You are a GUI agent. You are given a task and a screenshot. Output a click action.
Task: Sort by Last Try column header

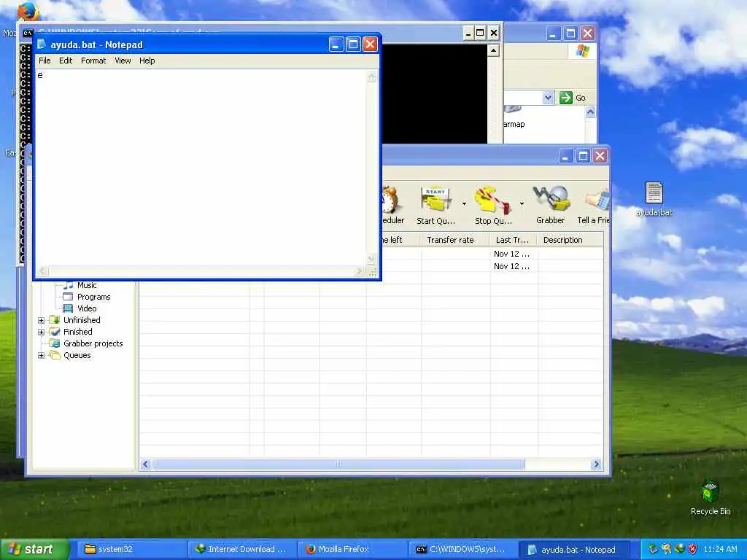coord(514,240)
